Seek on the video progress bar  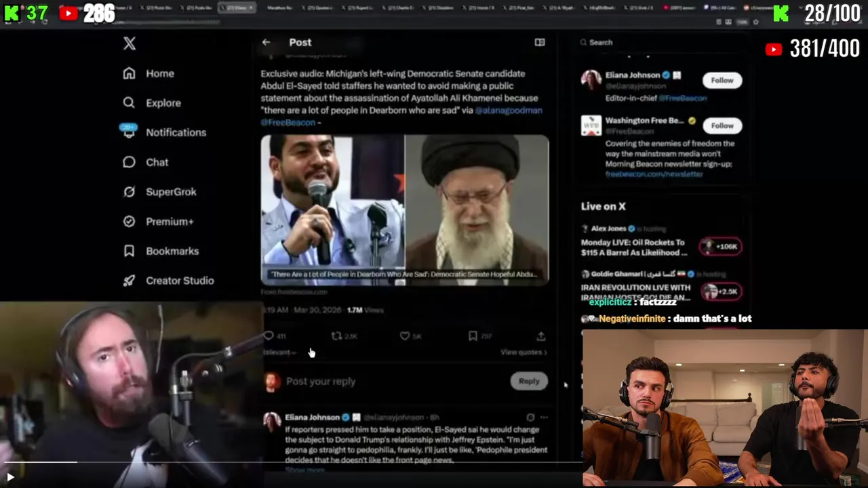[x=292, y=462]
